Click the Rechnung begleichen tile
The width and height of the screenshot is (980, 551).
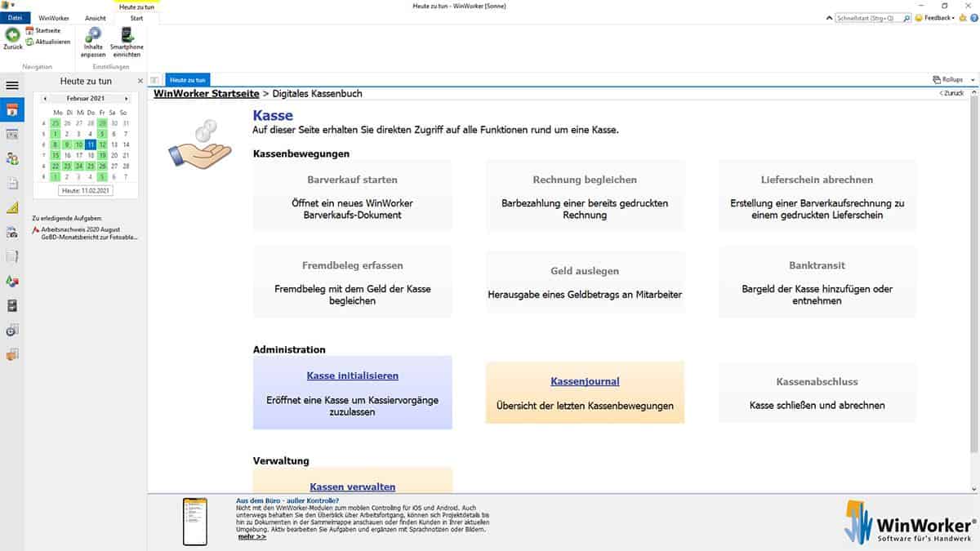585,196
